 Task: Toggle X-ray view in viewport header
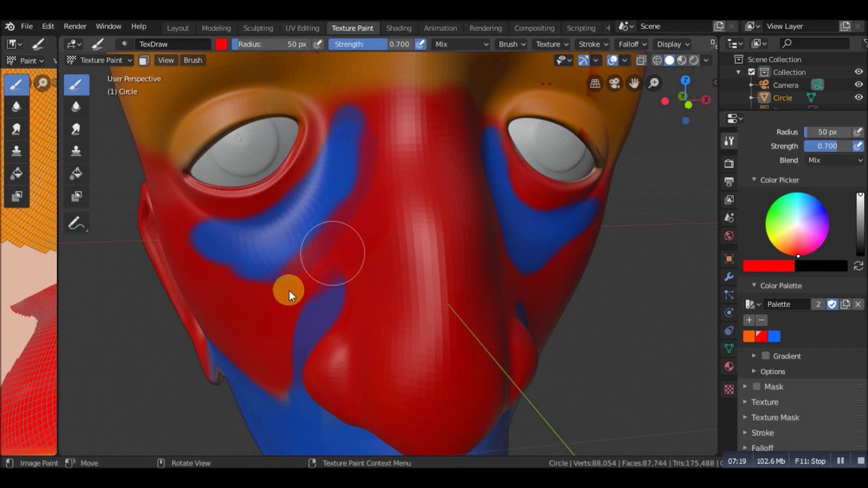click(641, 60)
